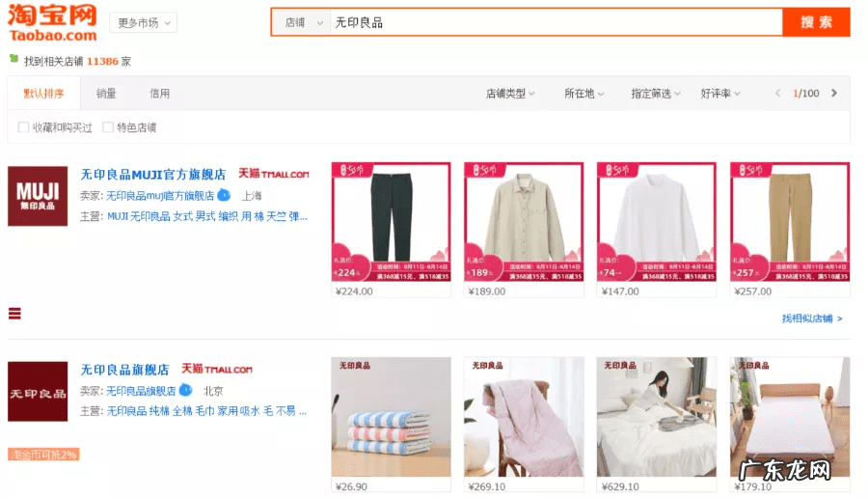Open the MUJI store logo
This screenshot has width=868, height=498.
pyautogui.click(x=38, y=196)
